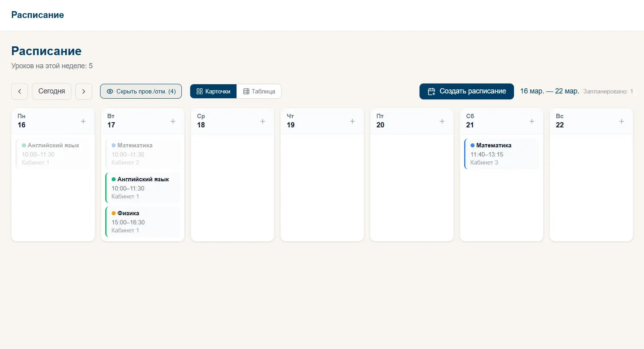
Task: Open faded Tuesday Математика card
Action: (143, 154)
